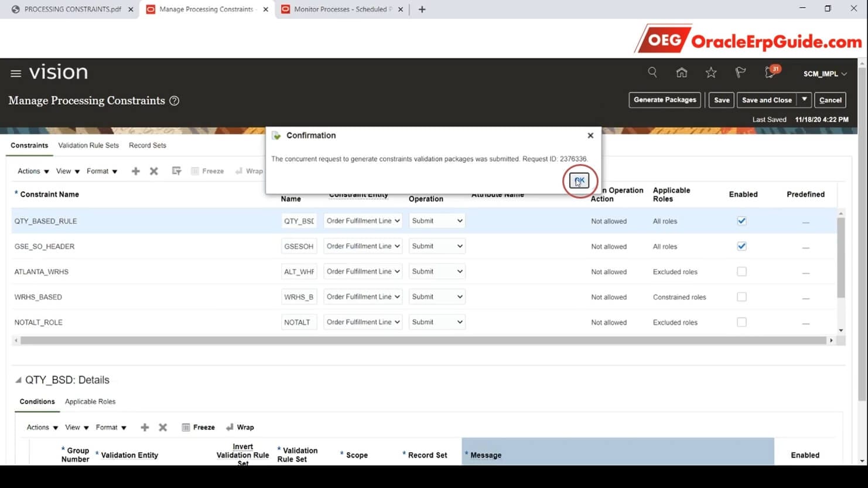Click the Save button

pos(722,100)
